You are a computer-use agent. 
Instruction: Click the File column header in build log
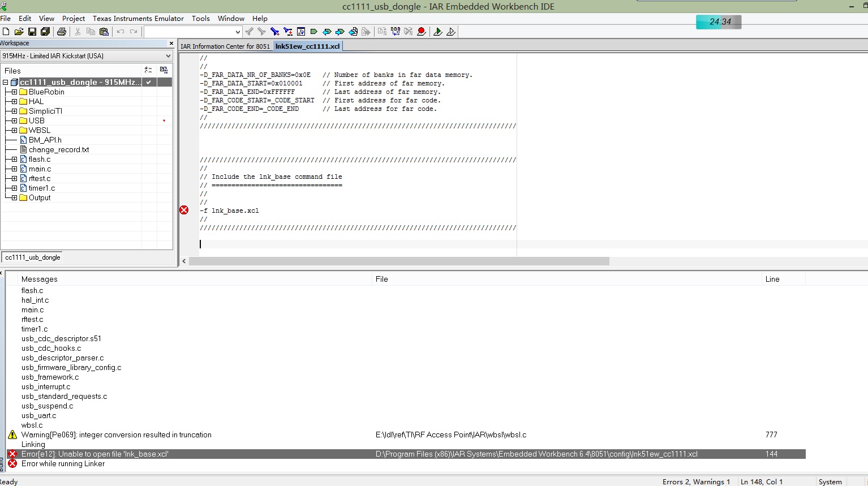tap(568, 279)
